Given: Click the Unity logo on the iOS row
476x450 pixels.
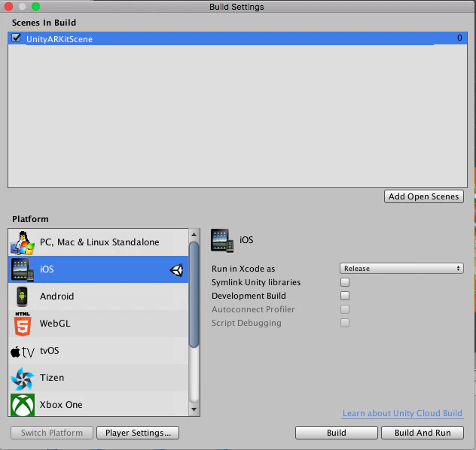Looking at the screenshot, I should 176,270.
